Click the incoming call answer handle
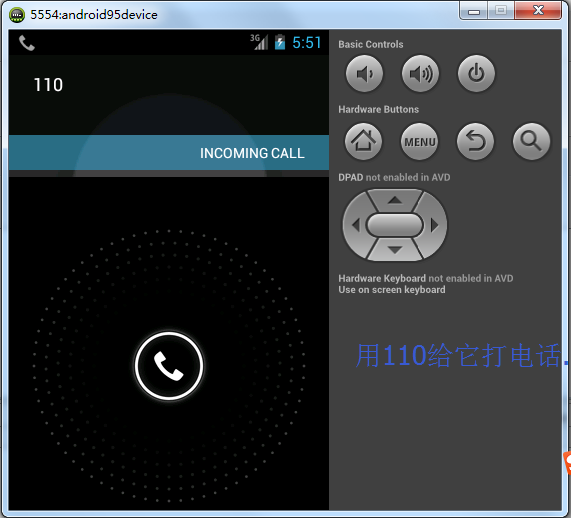Screen dimensions: 571x518 click(x=169, y=366)
